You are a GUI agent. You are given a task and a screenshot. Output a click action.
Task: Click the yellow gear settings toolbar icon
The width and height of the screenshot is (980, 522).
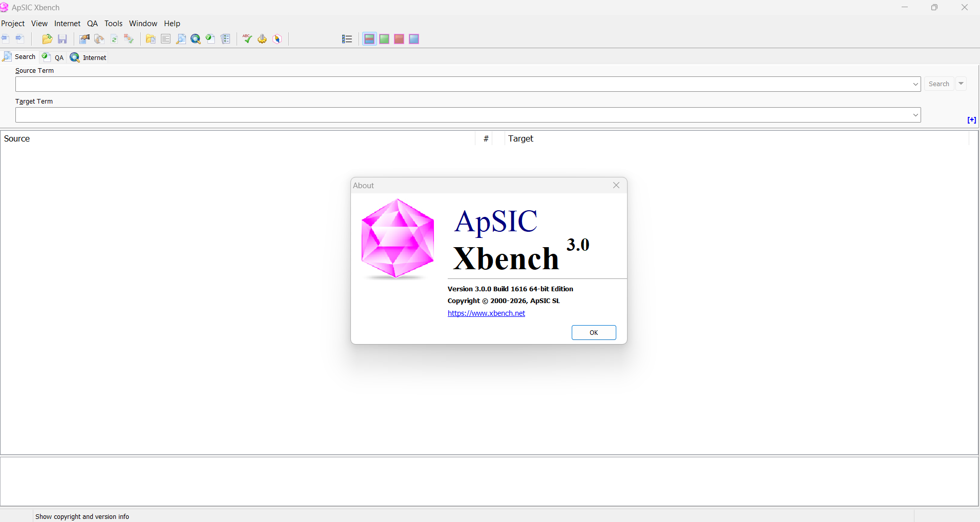coord(262,39)
